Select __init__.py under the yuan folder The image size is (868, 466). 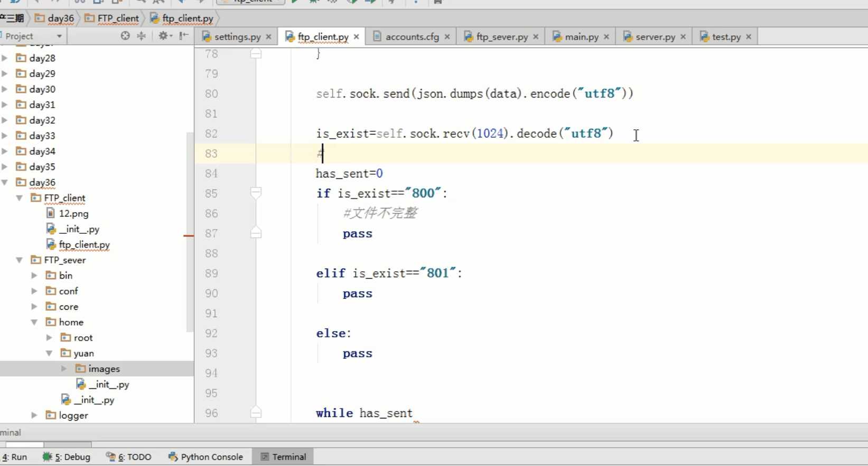(103, 384)
